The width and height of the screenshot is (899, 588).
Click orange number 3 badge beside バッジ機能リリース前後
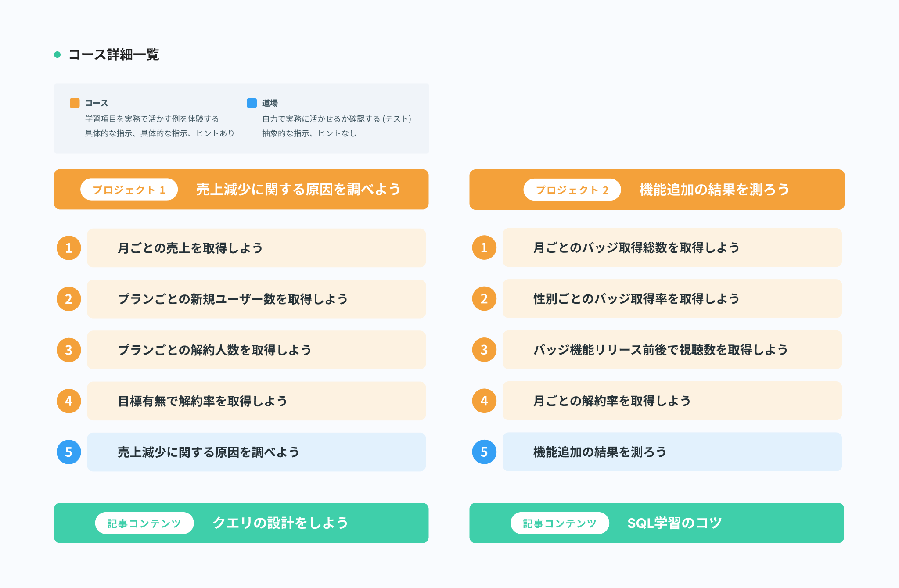484,350
